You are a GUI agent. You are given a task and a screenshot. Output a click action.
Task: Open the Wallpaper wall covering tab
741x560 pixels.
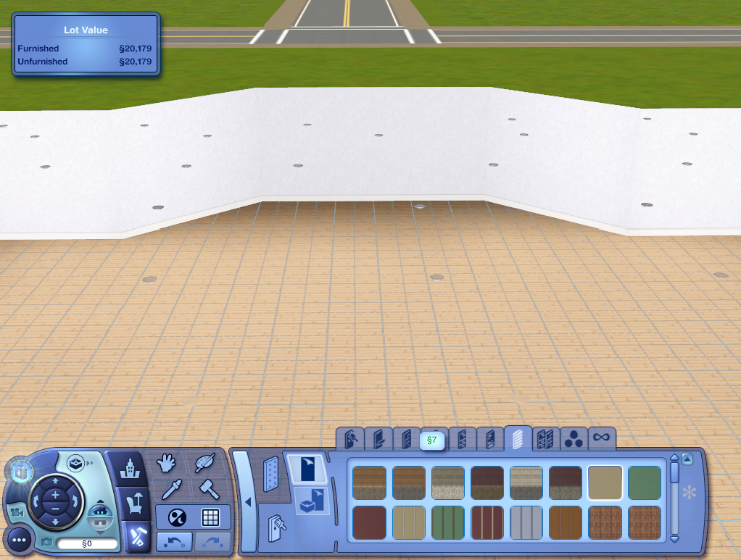click(379, 439)
